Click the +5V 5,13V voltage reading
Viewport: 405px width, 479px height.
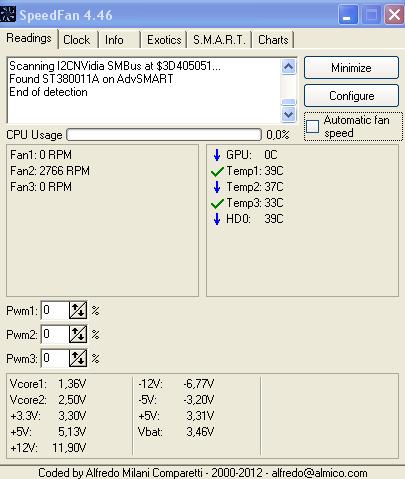[48, 432]
